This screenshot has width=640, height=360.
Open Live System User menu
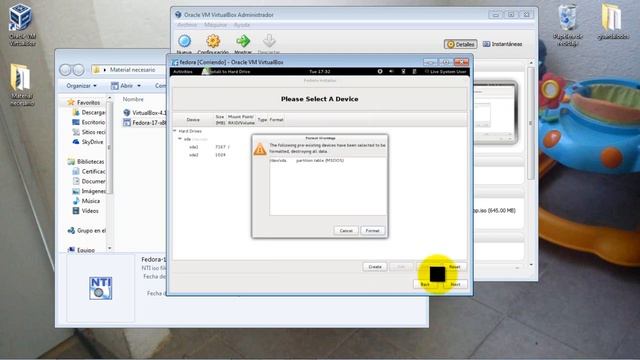[445, 71]
